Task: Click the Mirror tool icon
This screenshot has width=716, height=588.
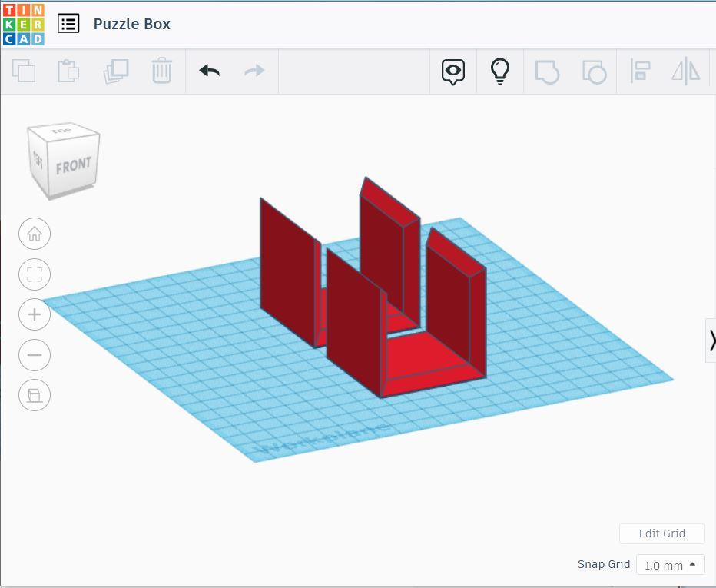Action: [686, 71]
